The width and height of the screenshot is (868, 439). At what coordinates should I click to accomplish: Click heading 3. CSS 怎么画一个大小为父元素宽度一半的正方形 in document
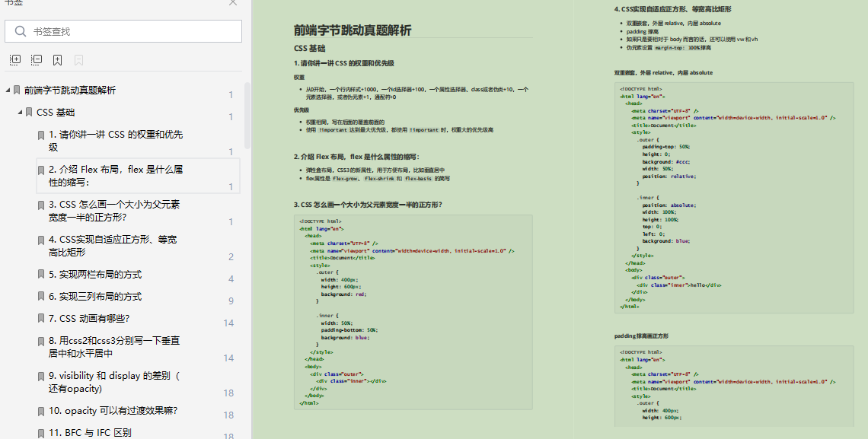tap(368, 205)
